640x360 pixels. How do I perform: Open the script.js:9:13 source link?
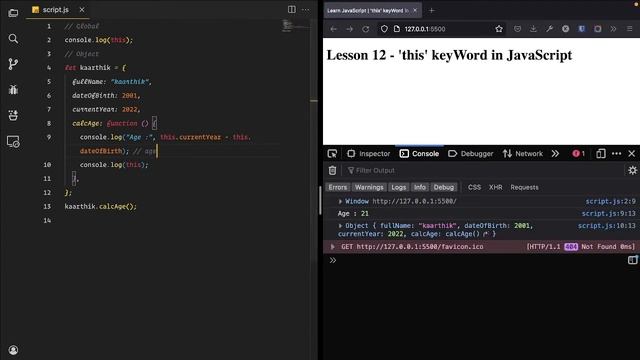pyautogui.click(x=608, y=213)
